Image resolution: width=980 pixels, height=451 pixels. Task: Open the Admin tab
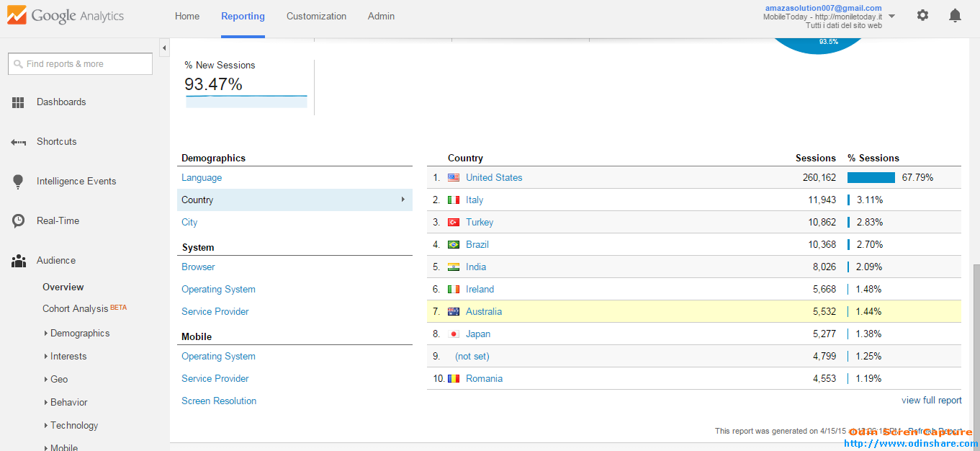pos(381,16)
